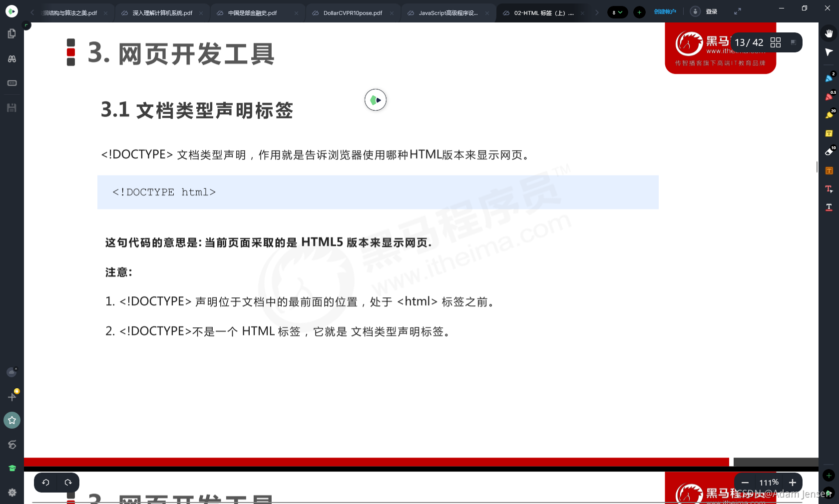Viewport: 839px width, 504px height.
Task: Click the cloud sync icon in the left sidebar
Action: click(12, 372)
